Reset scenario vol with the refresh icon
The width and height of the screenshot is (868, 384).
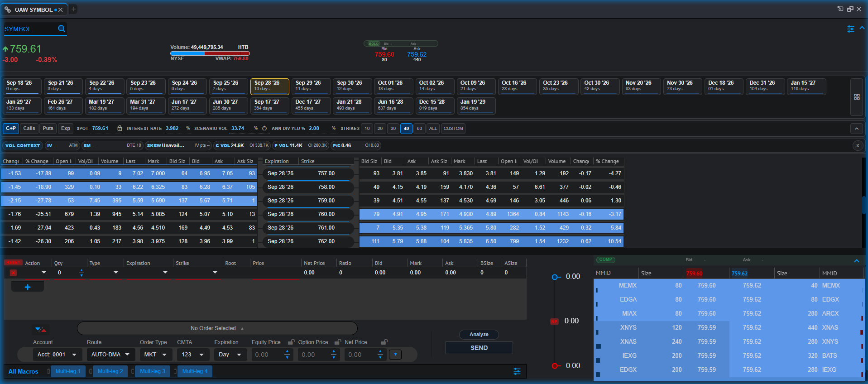point(264,129)
